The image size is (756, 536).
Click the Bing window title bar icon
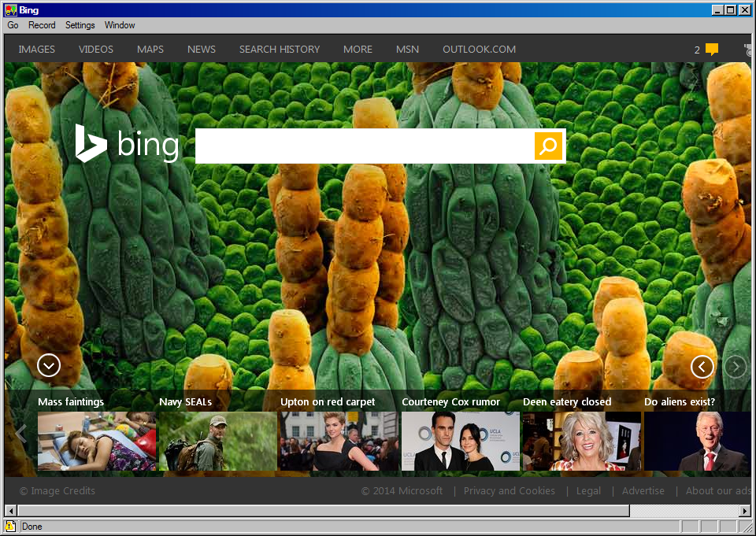click(x=10, y=10)
